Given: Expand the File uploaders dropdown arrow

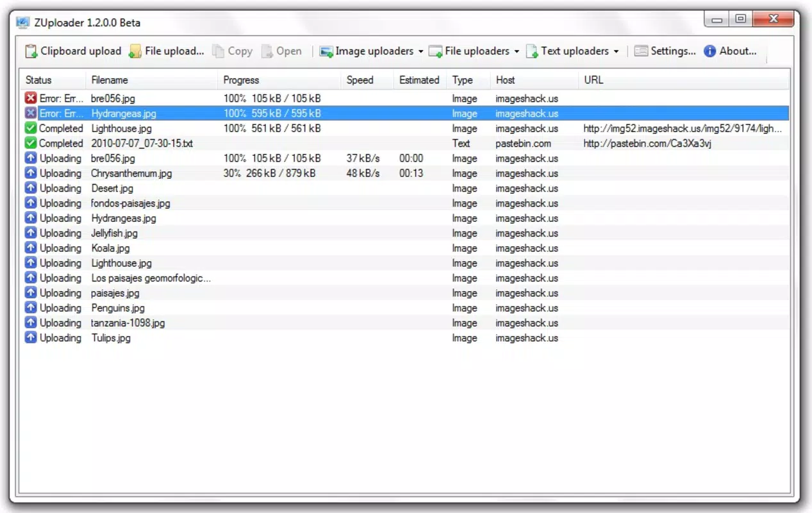Looking at the screenshot, I should point(516,51).
